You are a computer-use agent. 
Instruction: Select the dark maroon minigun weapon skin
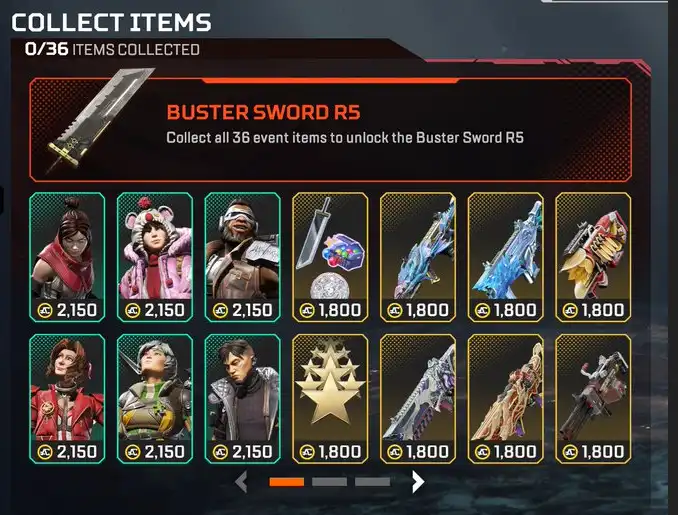593,399
